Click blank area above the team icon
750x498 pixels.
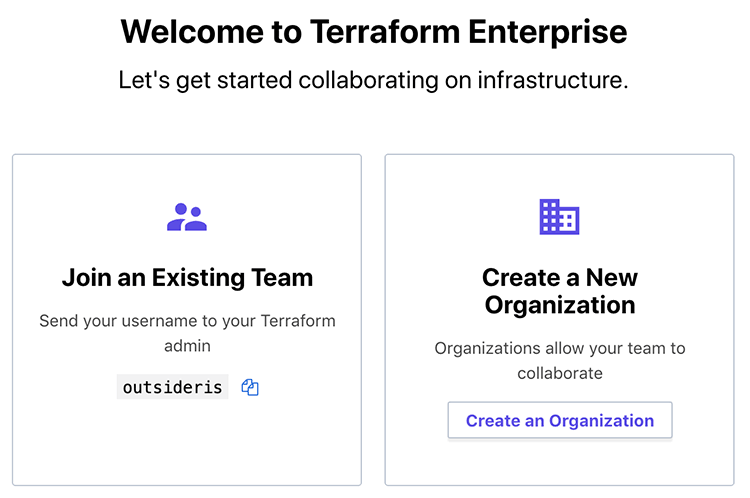[x=187, y=178]
